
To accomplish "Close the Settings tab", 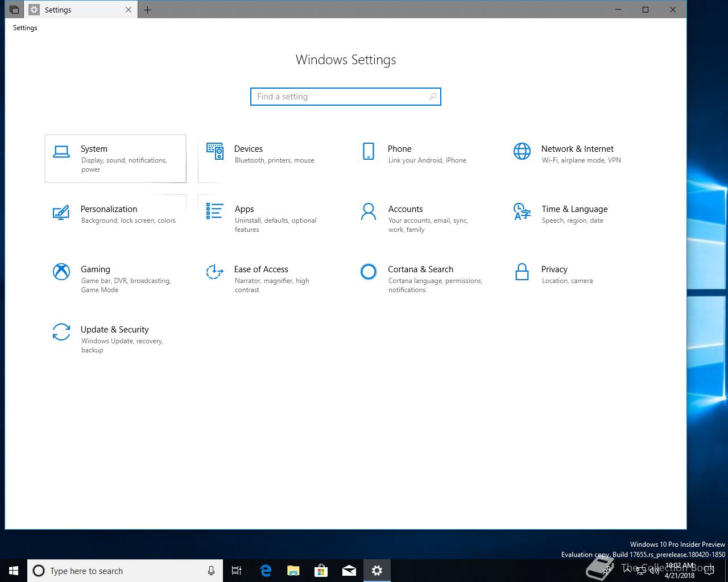I will (129, 10).
